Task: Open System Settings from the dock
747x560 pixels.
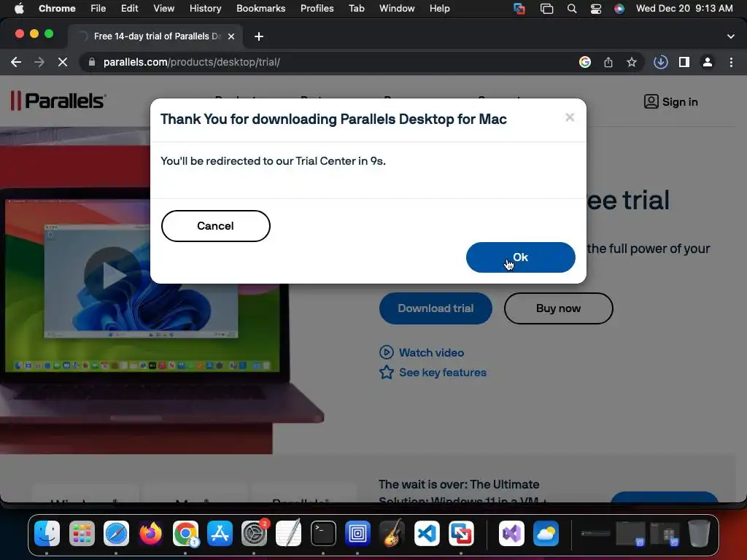Action: tap(255, 533)
